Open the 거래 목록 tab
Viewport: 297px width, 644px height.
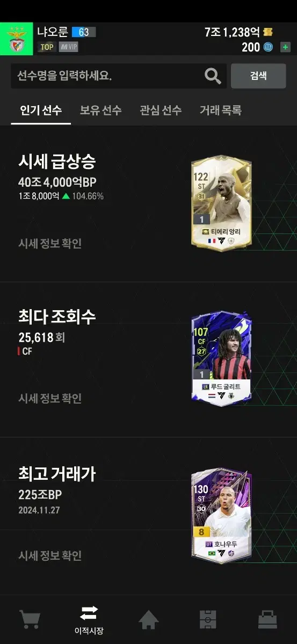click(221, 110)
